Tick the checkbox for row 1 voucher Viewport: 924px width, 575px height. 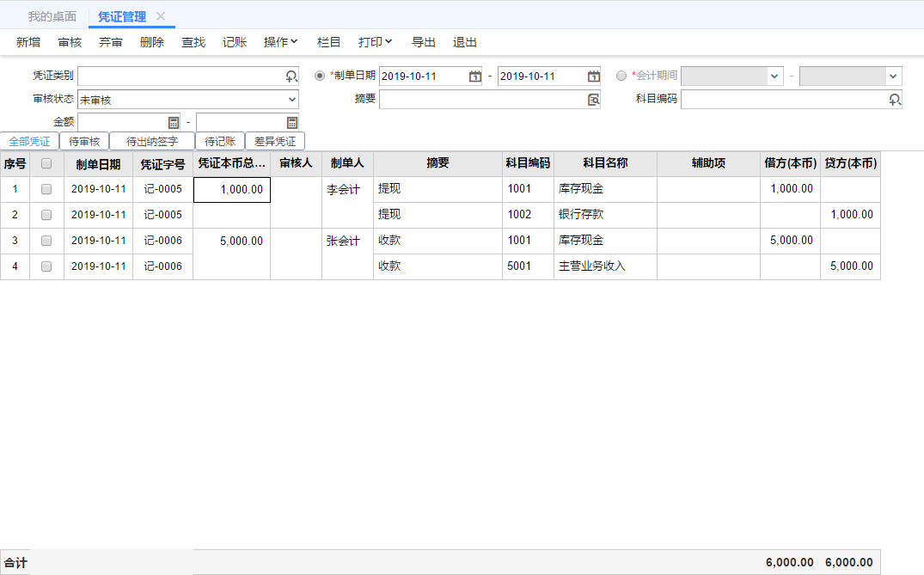[x=46, y=189]
